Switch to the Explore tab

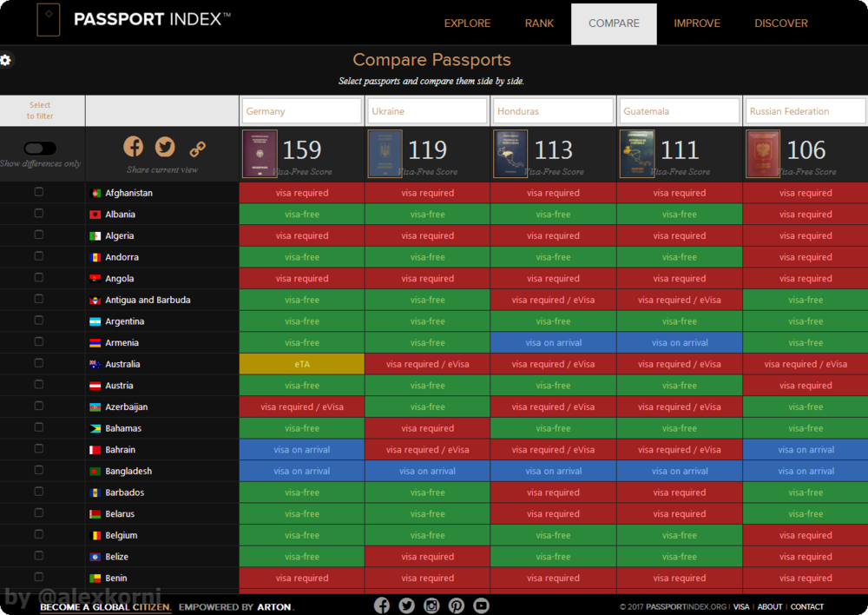click(467, 23)
